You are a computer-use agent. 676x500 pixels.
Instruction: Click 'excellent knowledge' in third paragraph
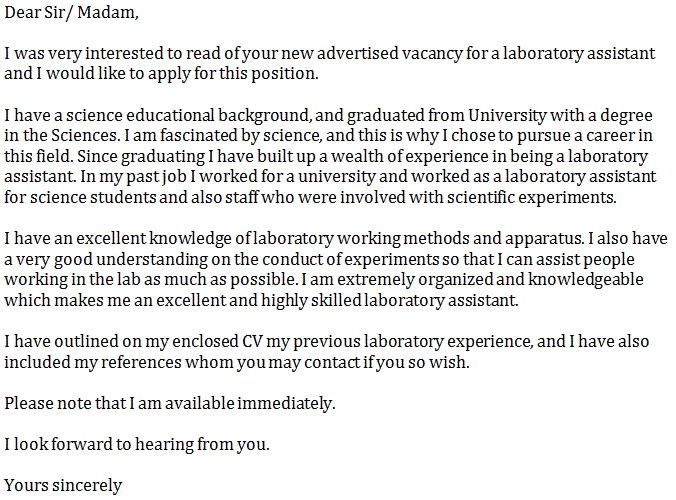[154, 238]
